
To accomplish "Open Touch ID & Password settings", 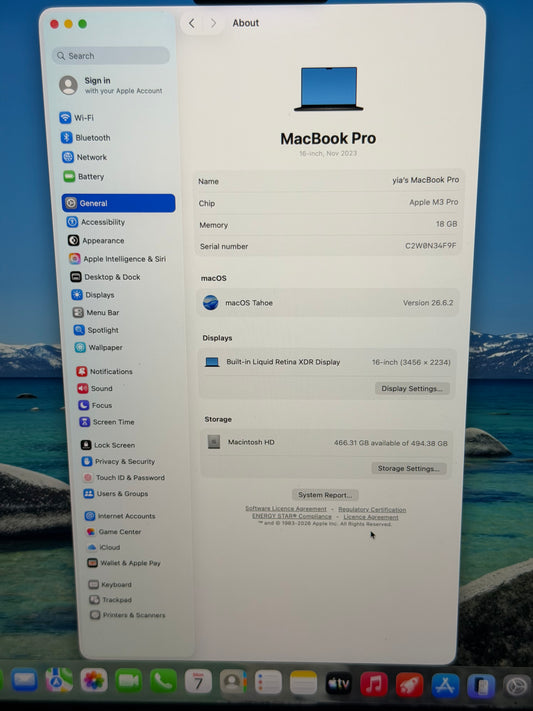I will pyautogui.click(x=124, y=477).
